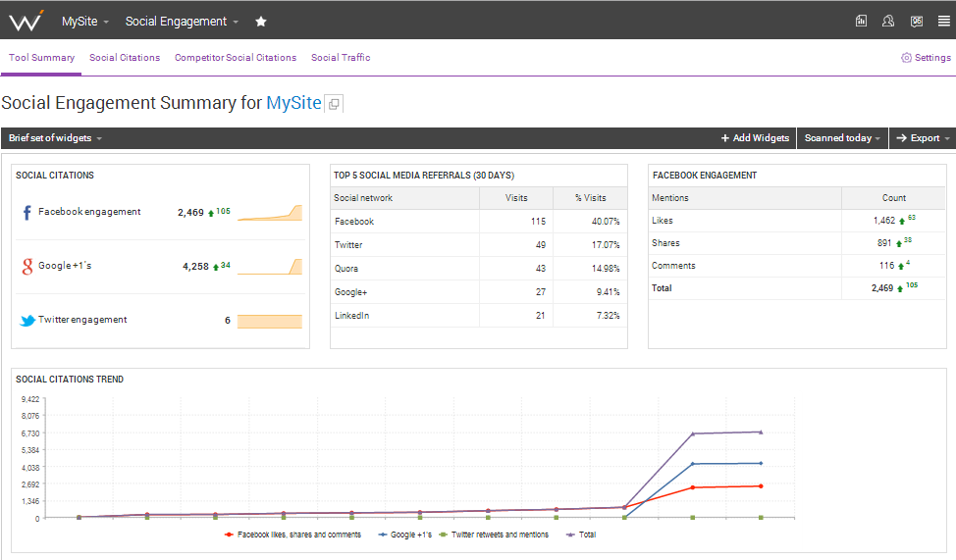Image resolution: width=956 pixels, height=560 pixels.
Task: Click the Count column header
Action: pyautogui.click(x=894, y=198)
